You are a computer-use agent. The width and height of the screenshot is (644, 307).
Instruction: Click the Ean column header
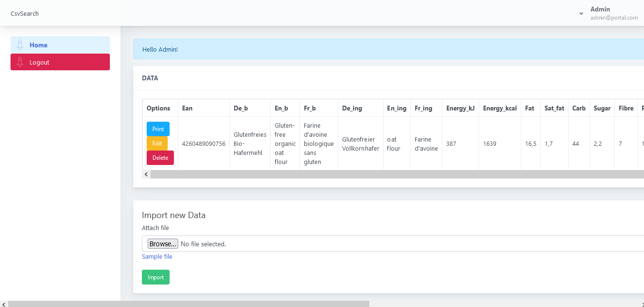pos(187,108)
